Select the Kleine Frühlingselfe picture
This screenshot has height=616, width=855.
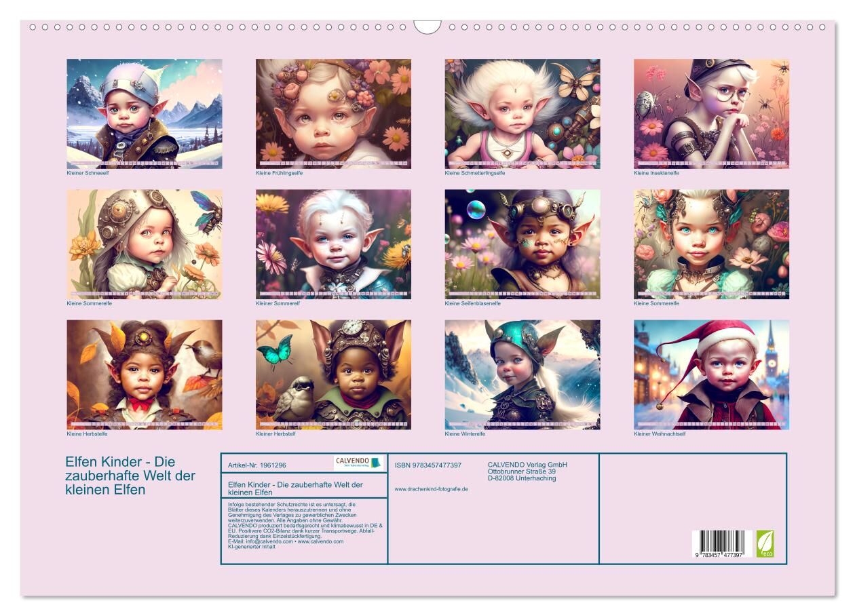point(333,113)
